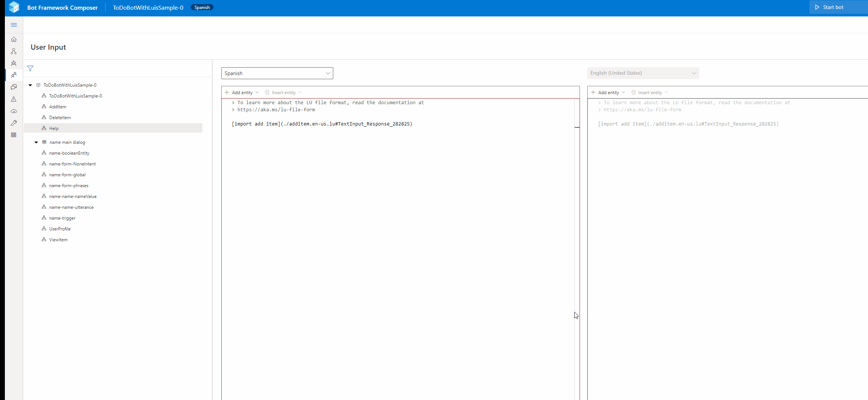Click Bot Framework Composer title text
868x400 pixels.
(62, 7)
